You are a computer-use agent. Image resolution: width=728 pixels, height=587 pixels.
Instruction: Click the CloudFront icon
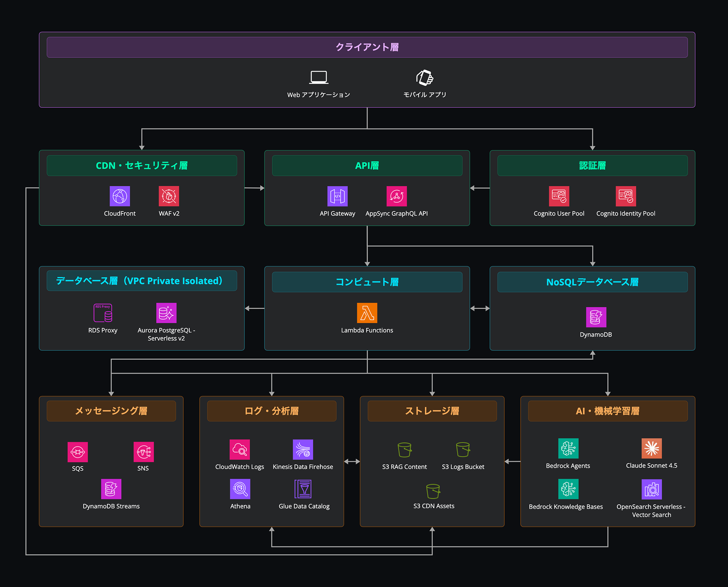coord(120,196)
